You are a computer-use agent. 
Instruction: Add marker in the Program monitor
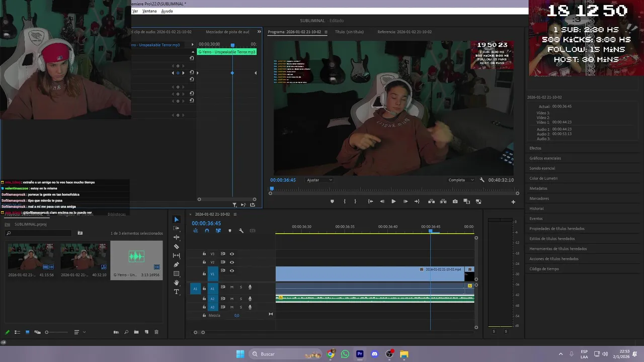coord(332,202)
